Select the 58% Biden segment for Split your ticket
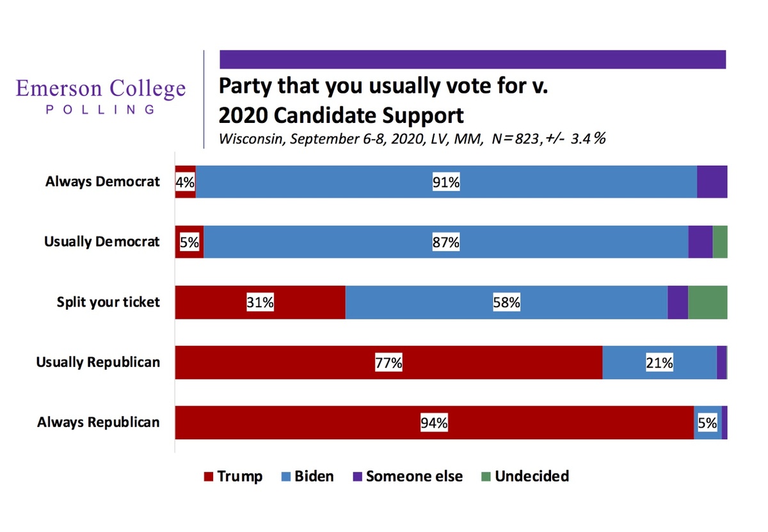 click(506, 302)
